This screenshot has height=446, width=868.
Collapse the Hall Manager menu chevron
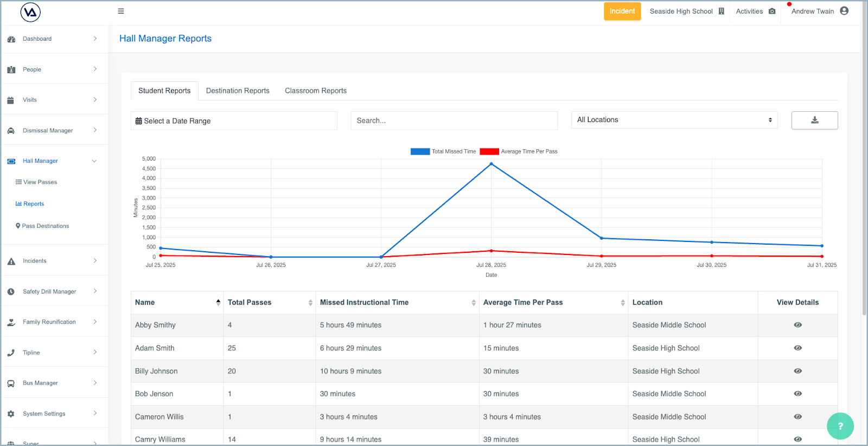click(94, 161)
